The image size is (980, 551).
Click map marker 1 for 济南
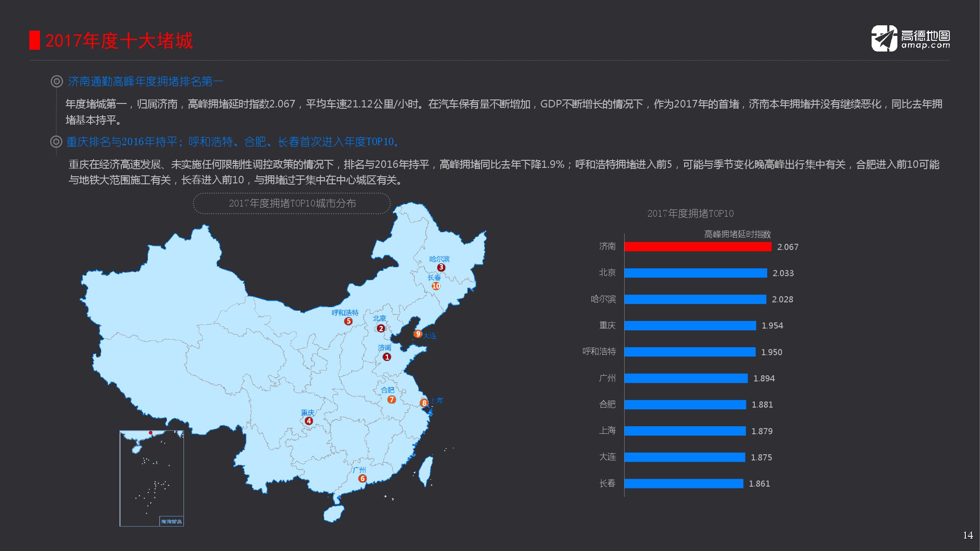click(387, 357)
